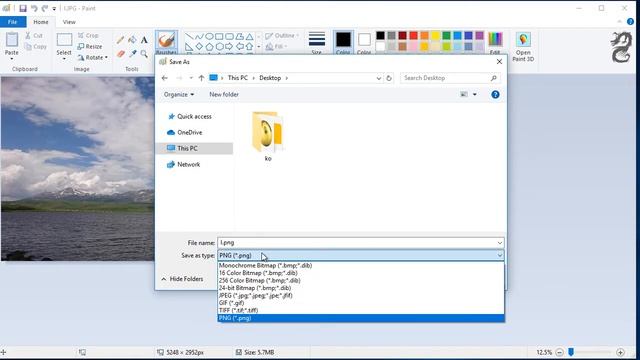Select the white Color 2 box
Viewport: 640px width, 360px height.
(364, 40)
